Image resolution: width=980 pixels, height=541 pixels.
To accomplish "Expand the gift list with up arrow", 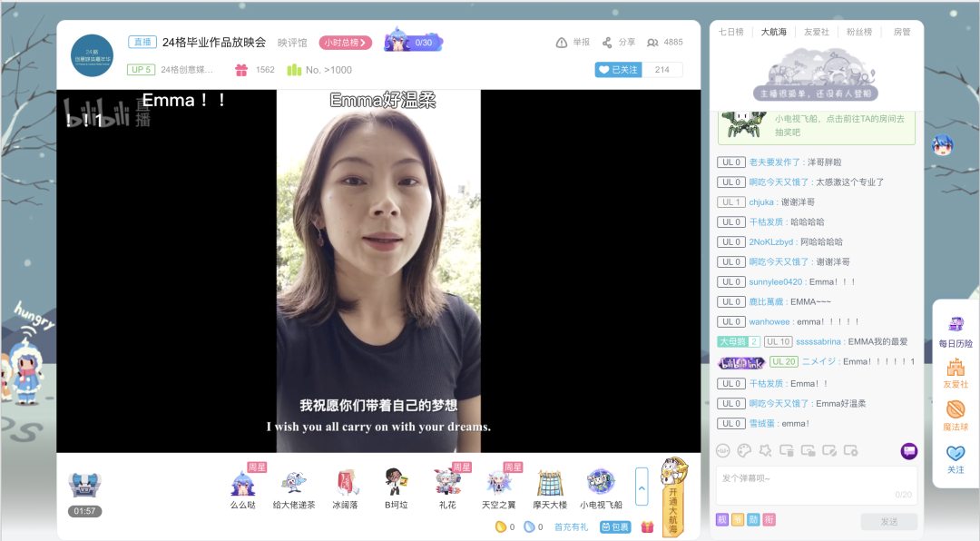I will point(642,487).
